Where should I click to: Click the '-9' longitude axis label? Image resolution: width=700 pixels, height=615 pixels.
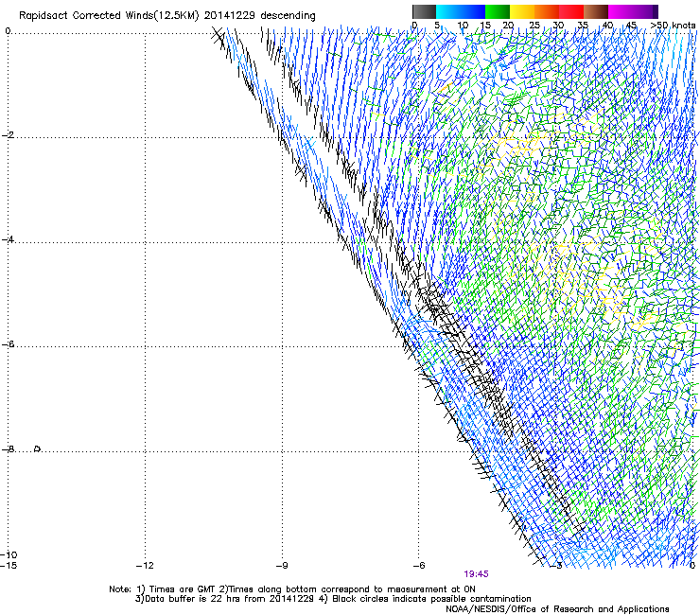coord(282,566)
